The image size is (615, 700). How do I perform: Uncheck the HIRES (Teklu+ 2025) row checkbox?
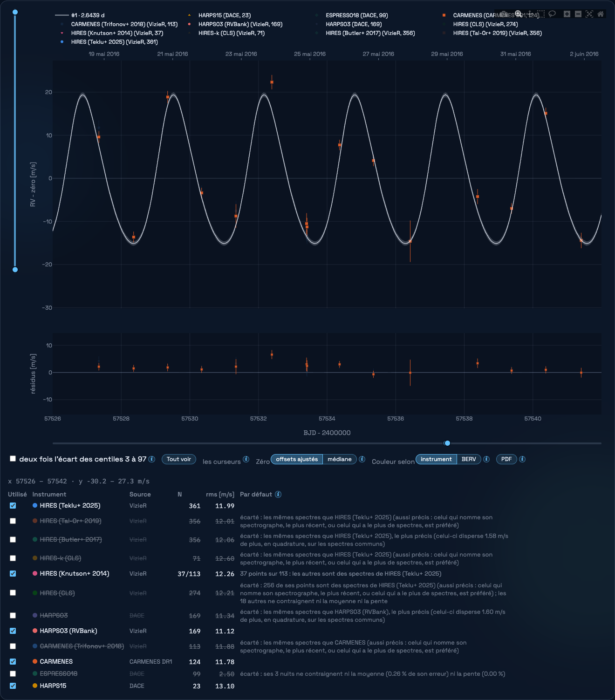pyautogui.click(x=13, y=506)
